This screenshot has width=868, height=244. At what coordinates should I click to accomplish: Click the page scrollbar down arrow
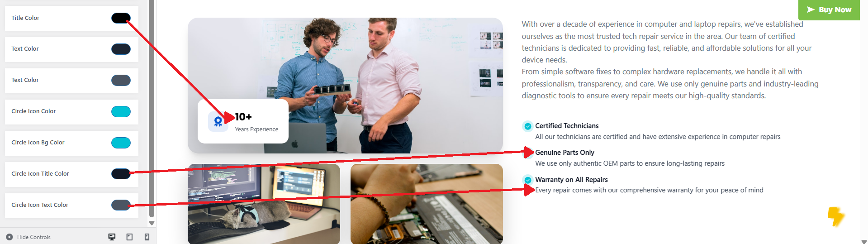pos(864,241)
